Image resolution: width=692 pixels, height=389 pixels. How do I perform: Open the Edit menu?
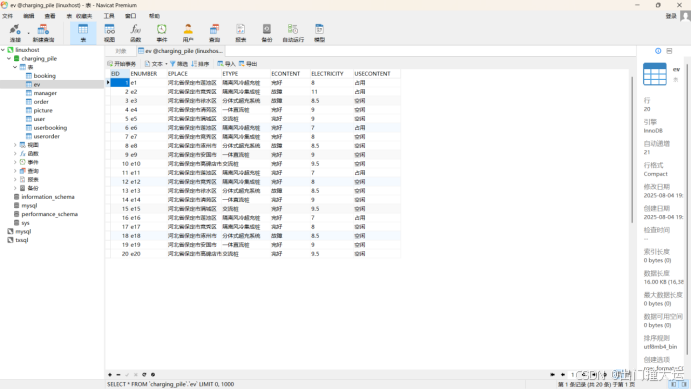coord(29,16)
